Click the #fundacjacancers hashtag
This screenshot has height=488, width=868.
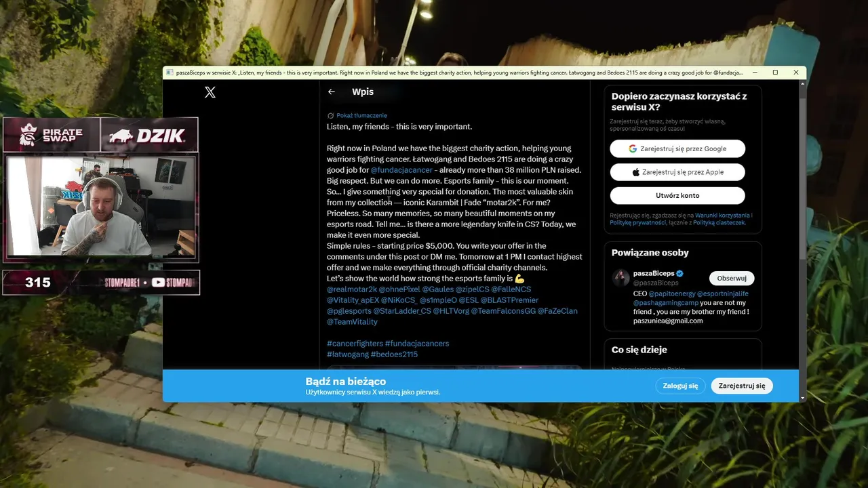(417, 344)
